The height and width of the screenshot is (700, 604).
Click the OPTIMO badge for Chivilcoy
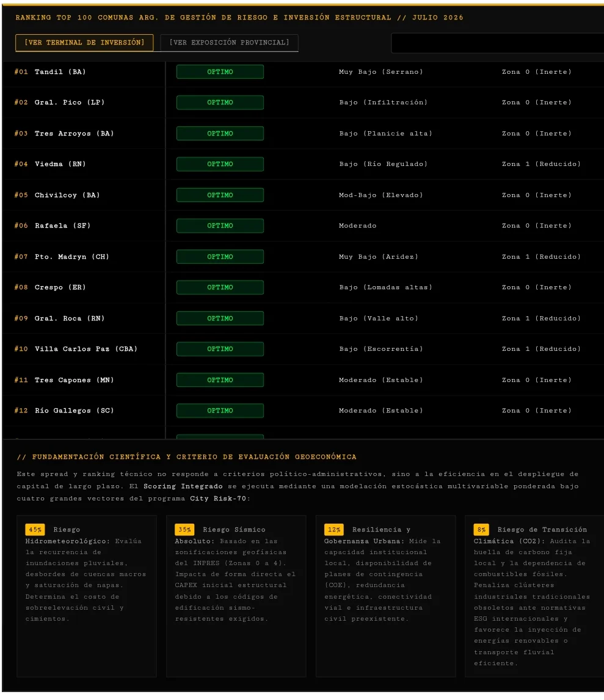click(220, 195)
